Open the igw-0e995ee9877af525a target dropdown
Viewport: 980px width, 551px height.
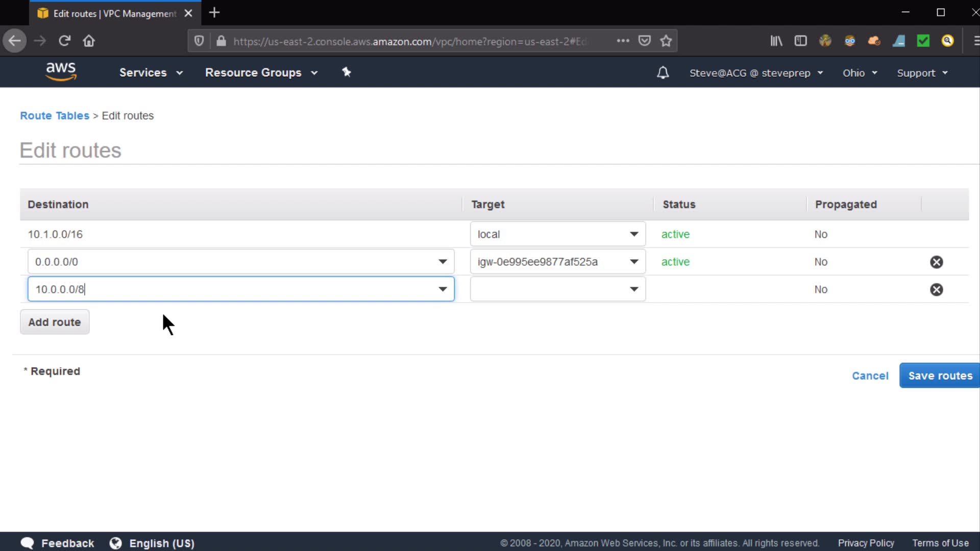click(x=633, y=262)
